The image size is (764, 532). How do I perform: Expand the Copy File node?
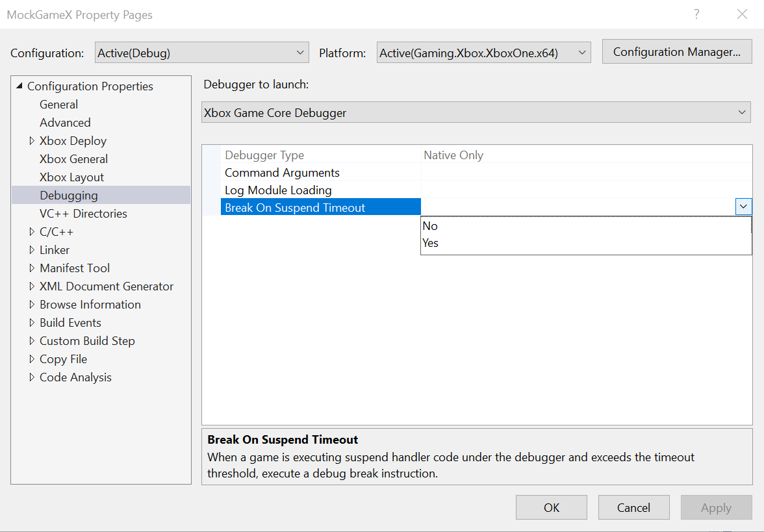pyautogui.click(x=32, y=359)
